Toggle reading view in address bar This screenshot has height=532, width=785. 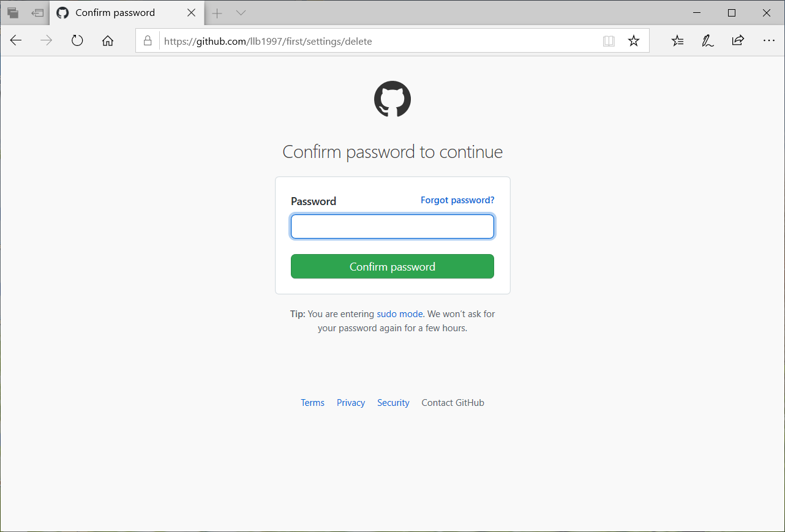pos(609,41)
